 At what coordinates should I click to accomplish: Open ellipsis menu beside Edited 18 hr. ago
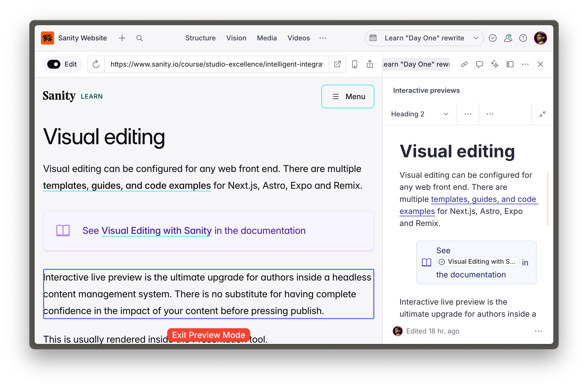click(538, 331)
